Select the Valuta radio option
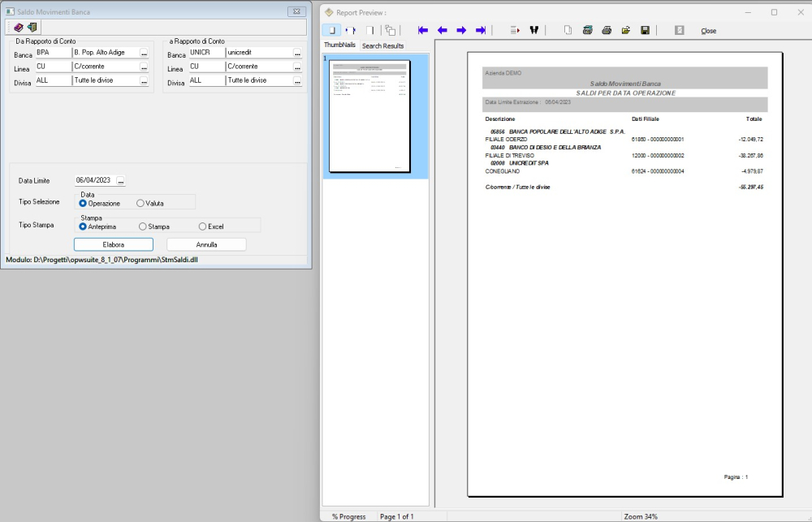This screenshot has width=812, height=522. click(x=140, y=203)
